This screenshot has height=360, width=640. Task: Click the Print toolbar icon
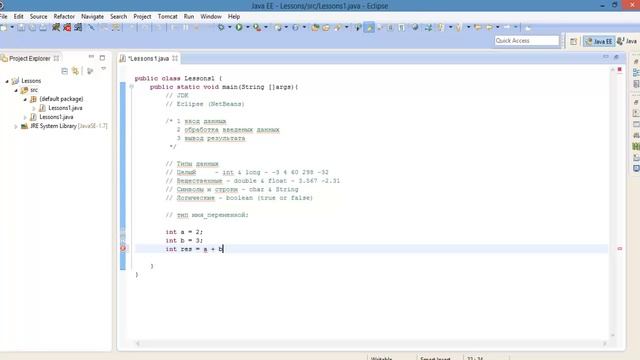point(43,27)
